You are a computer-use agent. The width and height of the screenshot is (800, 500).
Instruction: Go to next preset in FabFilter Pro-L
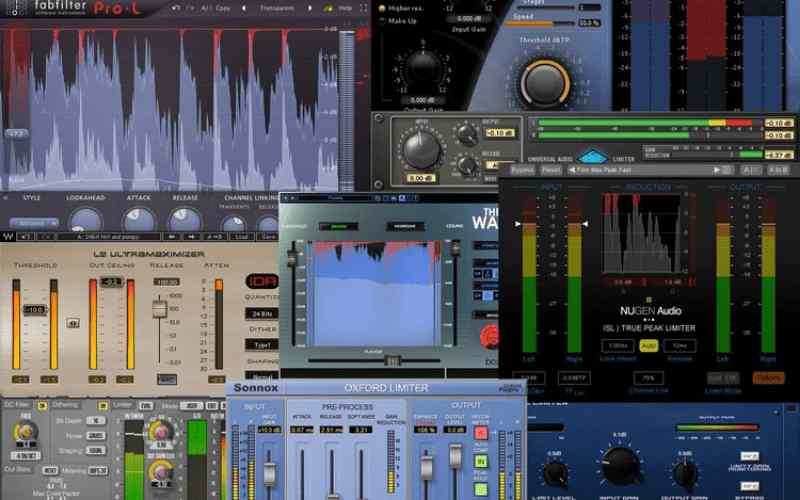point(309,8)
